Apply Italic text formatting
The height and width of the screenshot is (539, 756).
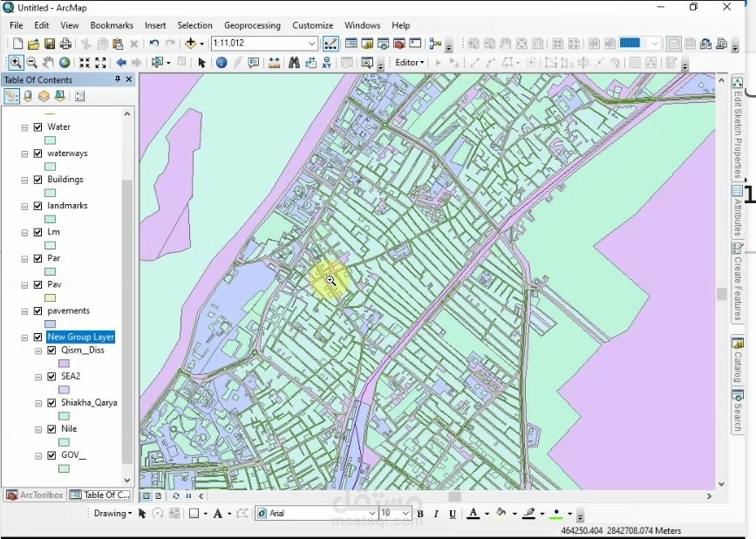(x=436, y=514)
